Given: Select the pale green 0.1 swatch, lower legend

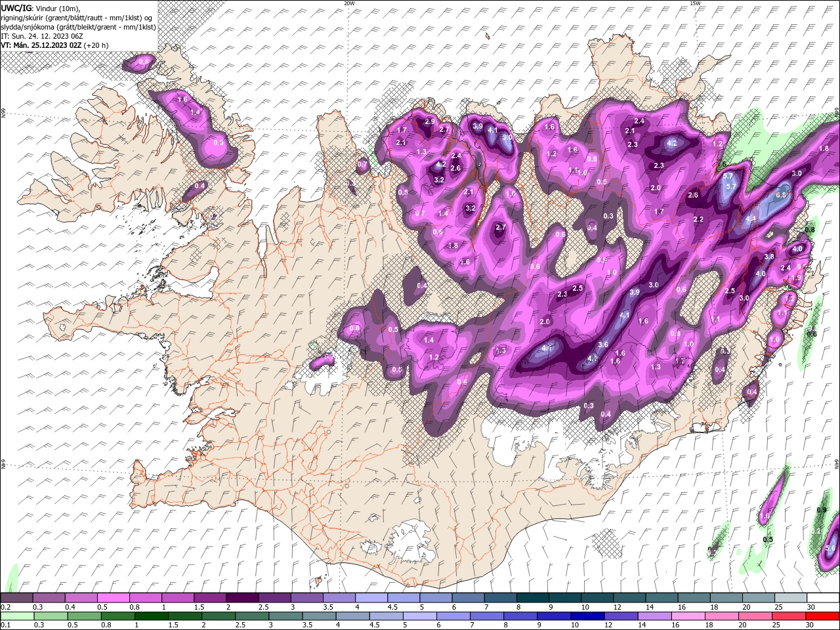Looking at the screenshot, I should pyautogui.click(x=17, y=616).
